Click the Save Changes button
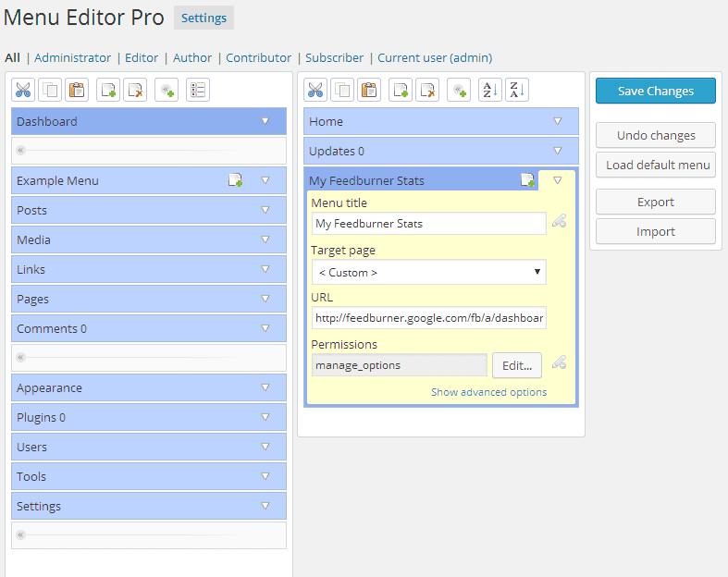This screenshot has width=728, height=577. coord(656,91)
